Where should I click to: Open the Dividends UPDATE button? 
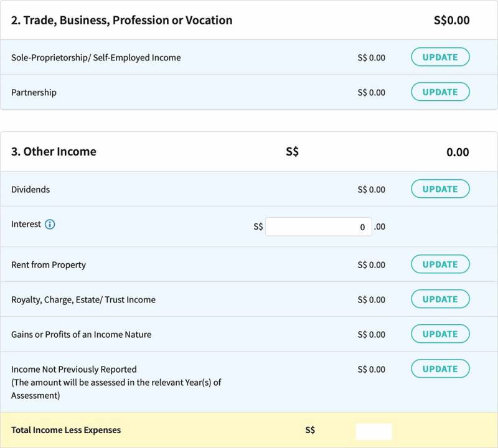pyautogui.click(x=439, y=189)
